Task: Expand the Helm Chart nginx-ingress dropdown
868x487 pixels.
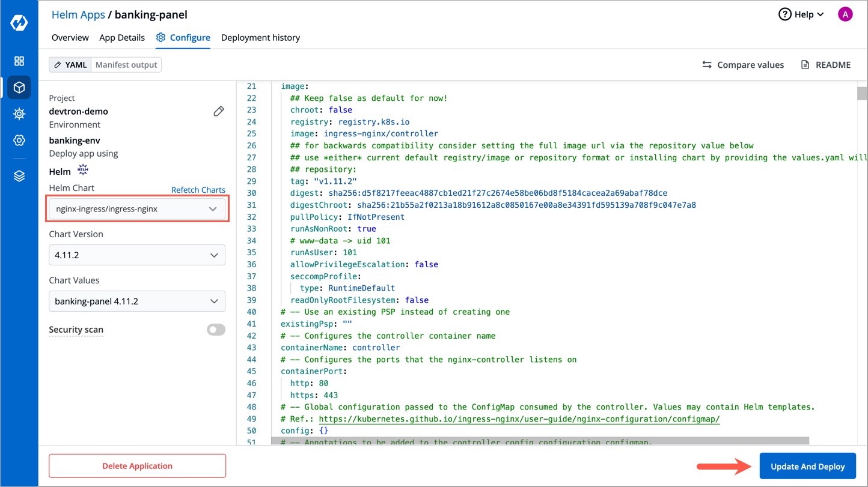Action: point(137,209)
